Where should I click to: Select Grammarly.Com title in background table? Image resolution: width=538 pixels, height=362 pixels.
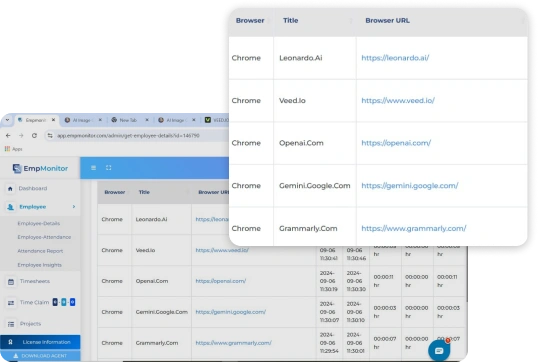[157, 343]
